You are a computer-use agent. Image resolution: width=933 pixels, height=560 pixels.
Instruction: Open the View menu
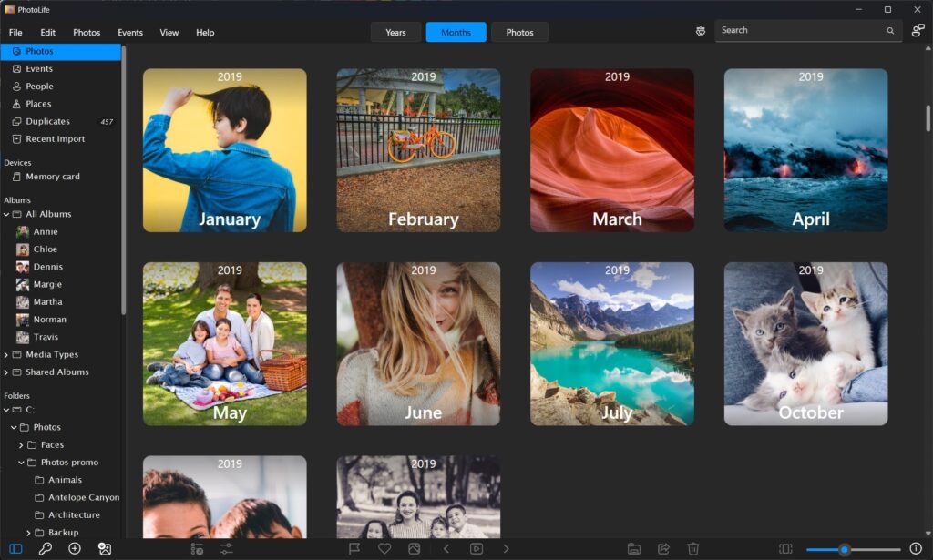tap(169, 33)
